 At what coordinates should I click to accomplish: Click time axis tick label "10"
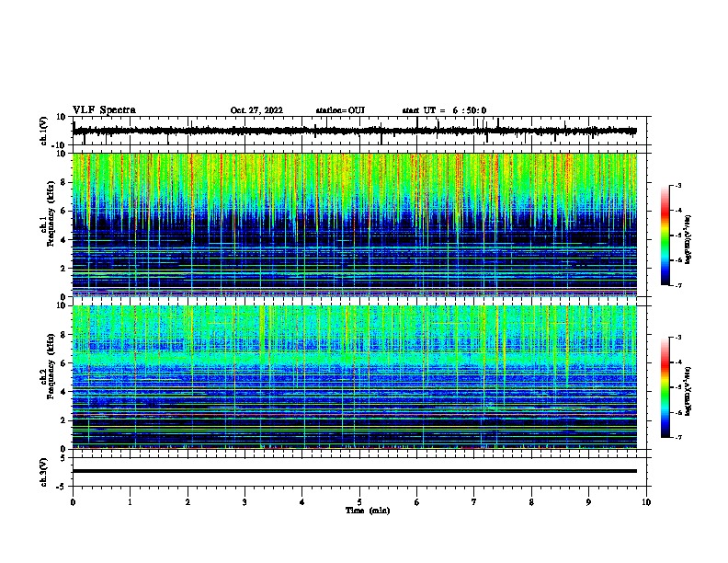646,502
